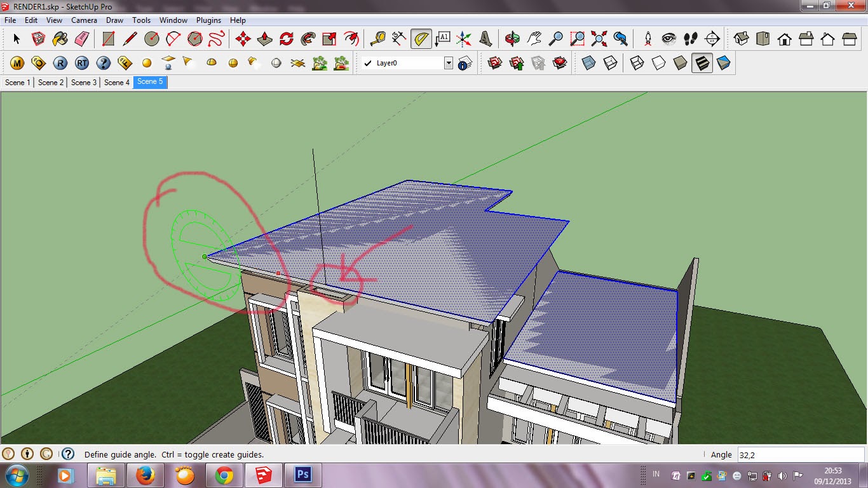The height and width of the screenshot is (488, 868).
Task: Open the Window menu
Action: tap(173, 20)
